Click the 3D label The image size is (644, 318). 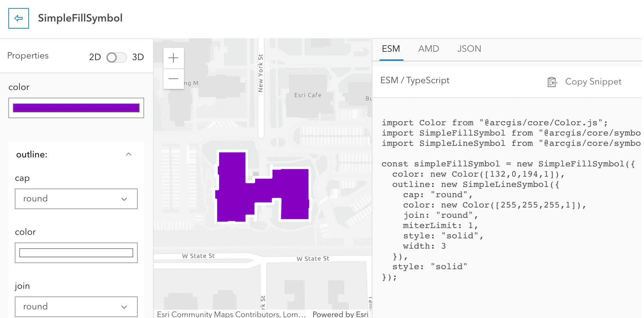(138, 57)
